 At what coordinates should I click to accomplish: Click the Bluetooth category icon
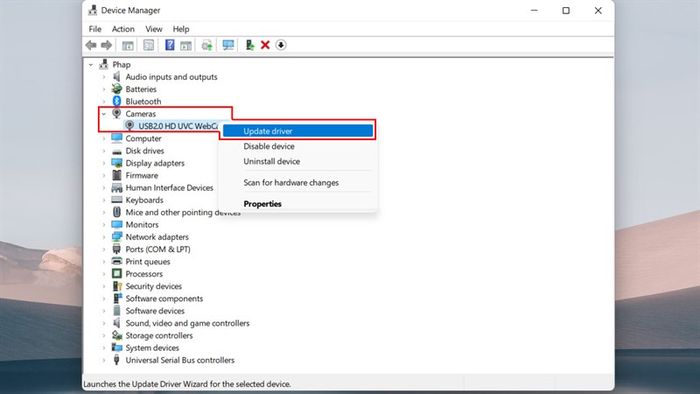tap(117, 101)
